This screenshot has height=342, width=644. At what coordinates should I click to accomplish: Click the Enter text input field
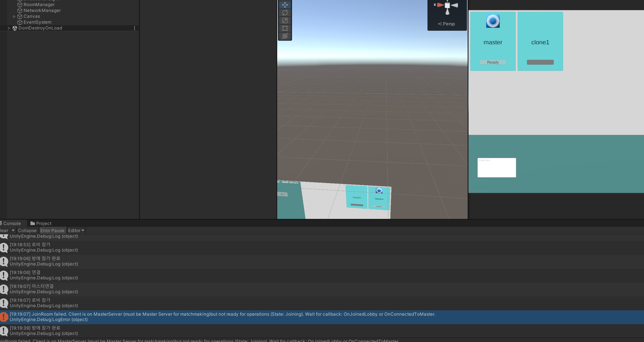[x=496, y=168]
